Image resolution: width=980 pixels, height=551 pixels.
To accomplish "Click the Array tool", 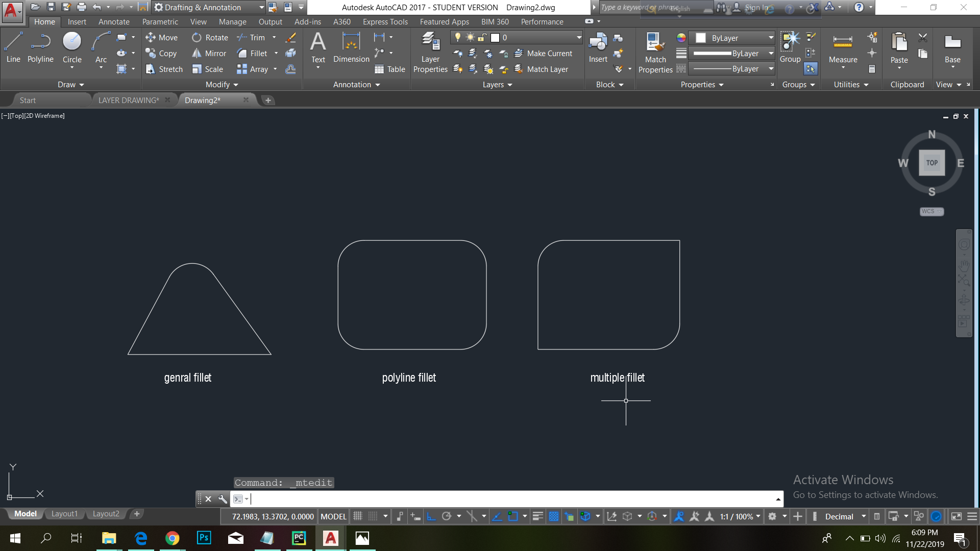I will click(x=252, y=69).
